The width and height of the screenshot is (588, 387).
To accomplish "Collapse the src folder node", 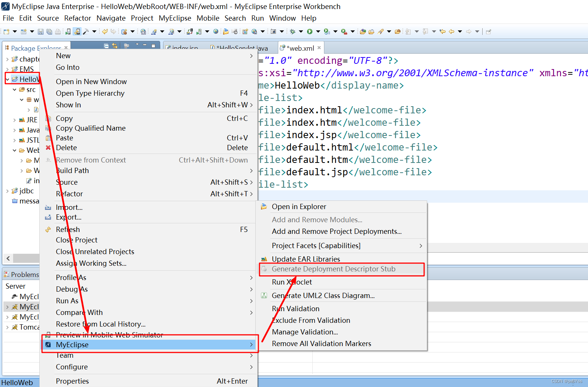I will [x=15, y=90].
